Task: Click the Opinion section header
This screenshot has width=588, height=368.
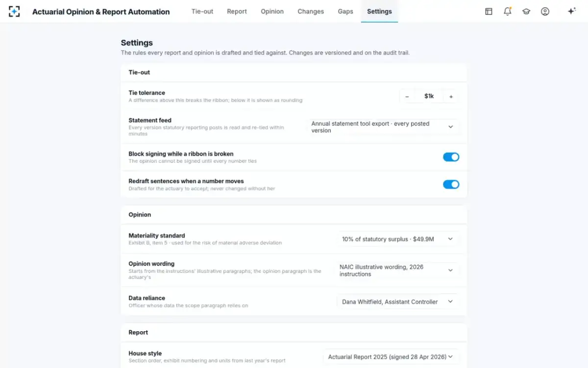Action: coord(140,214)
